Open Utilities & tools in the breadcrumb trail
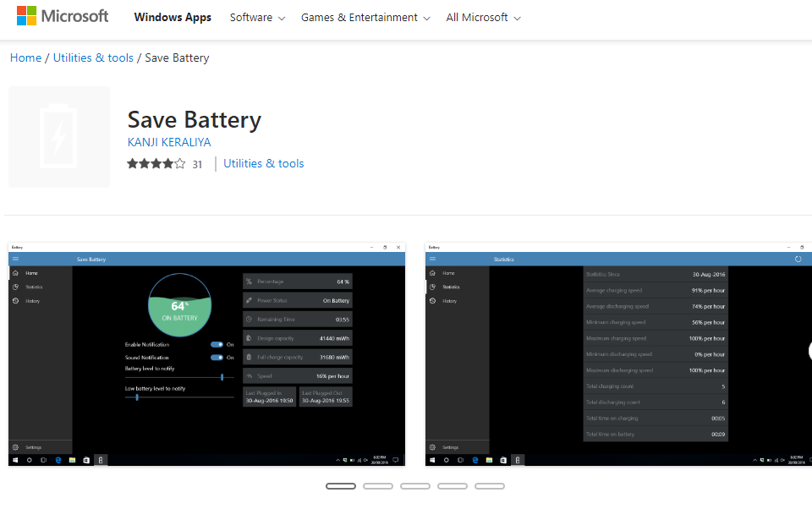The image size is (812, 509). (x=93, y=57)
